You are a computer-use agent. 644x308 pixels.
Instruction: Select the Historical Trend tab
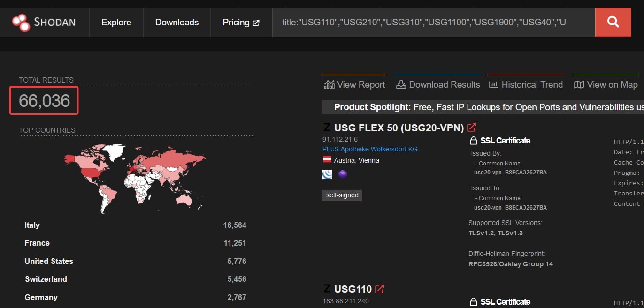[x=526, y=85]
